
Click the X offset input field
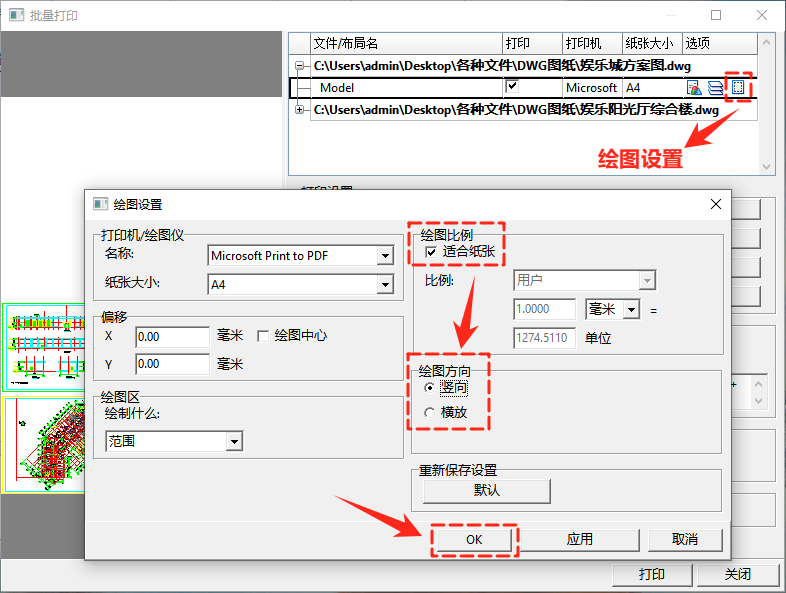click(x=172, y=337)
